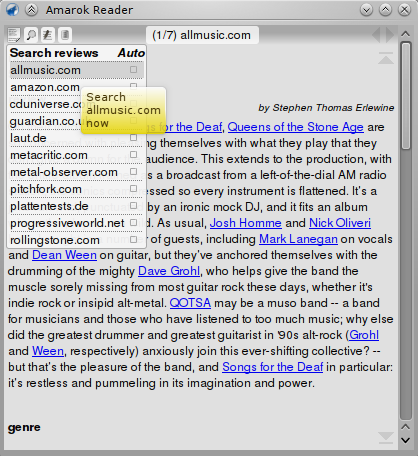Click the Auto column header
418x456 pixels.
[x=131, y=53]
